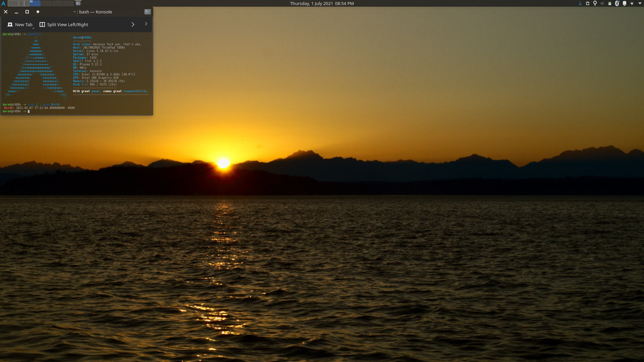This screenshot has height=362, width=644.
Task: Open the Wi-Fi network tray icon
Action: [632, 3]
